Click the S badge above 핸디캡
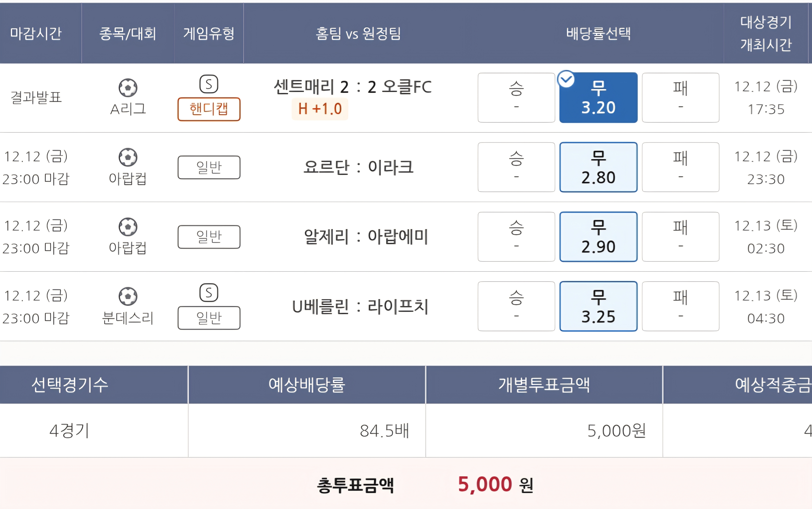Viewport: 812px width, 509px height. pos(209,84)
